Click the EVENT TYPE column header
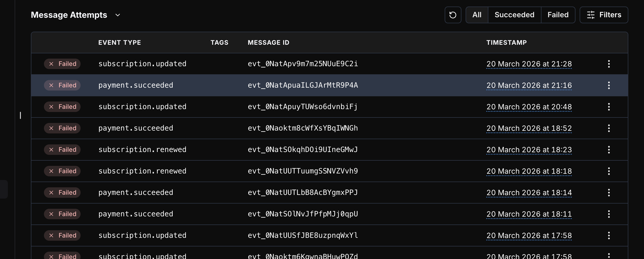The image size is (644, 259). [120, 42]
